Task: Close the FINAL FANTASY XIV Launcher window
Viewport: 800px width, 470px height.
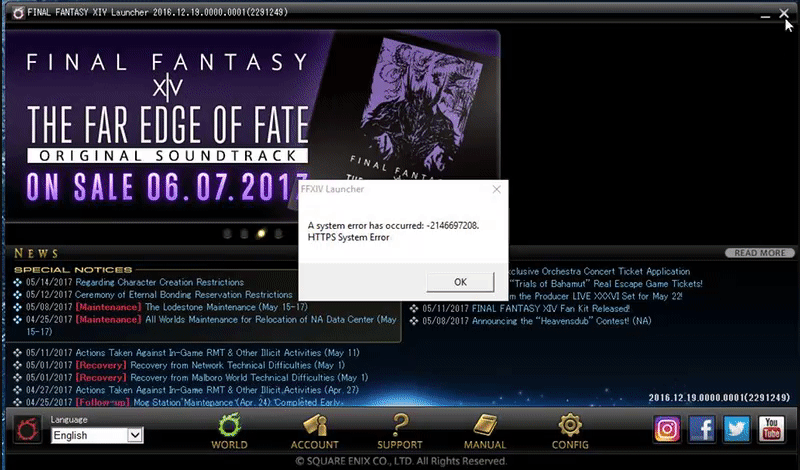Action: tap(784, 14)
